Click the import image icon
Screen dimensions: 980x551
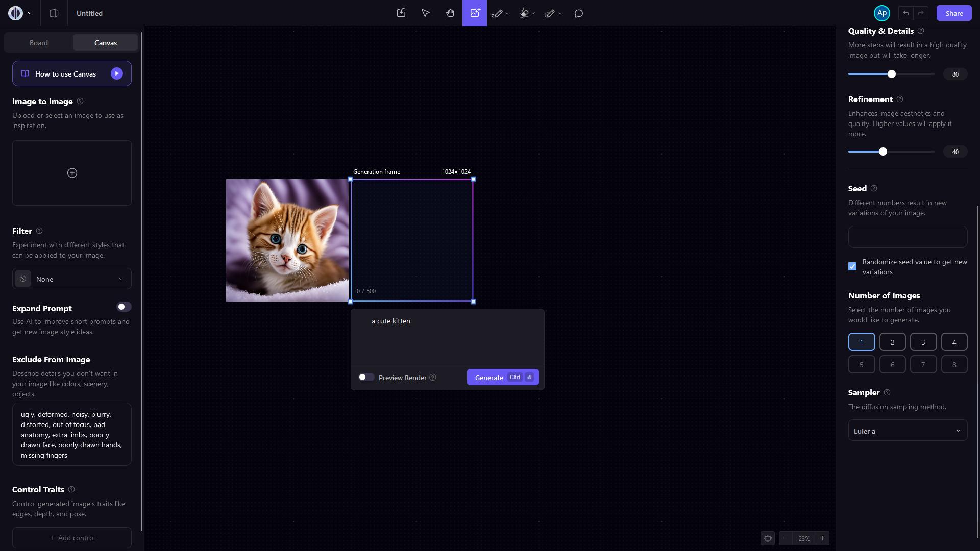401,13
